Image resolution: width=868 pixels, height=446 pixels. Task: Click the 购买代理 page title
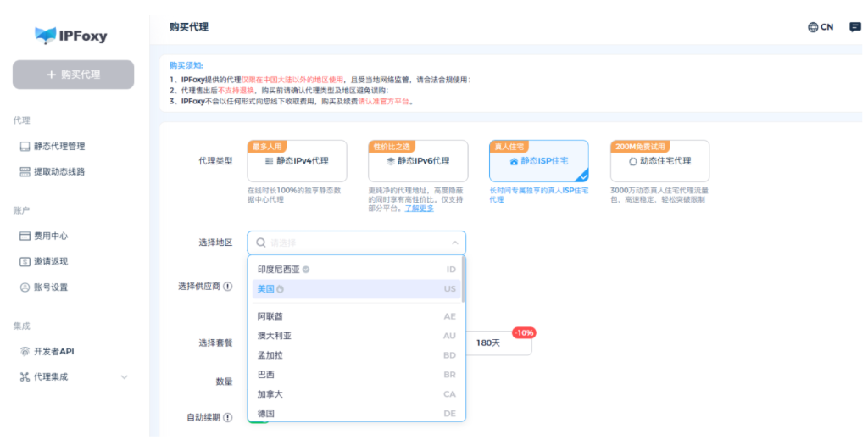point(189,26)
